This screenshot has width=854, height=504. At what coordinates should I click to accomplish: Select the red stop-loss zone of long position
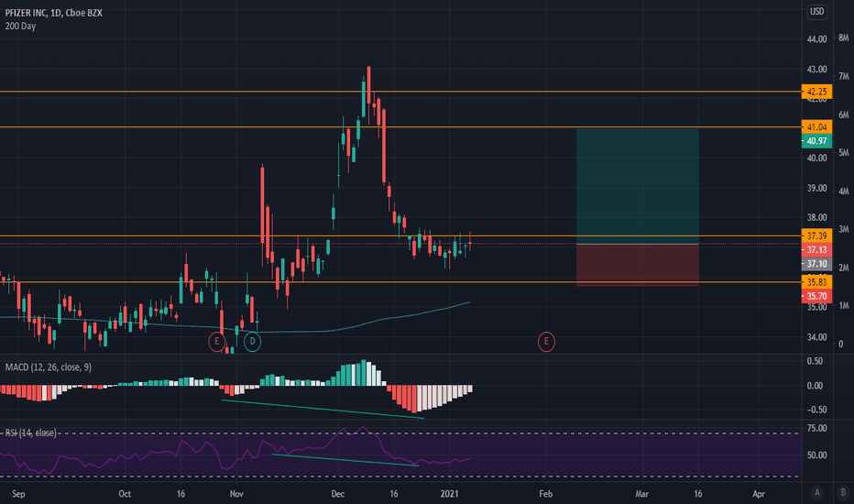[x=637, y=266]
